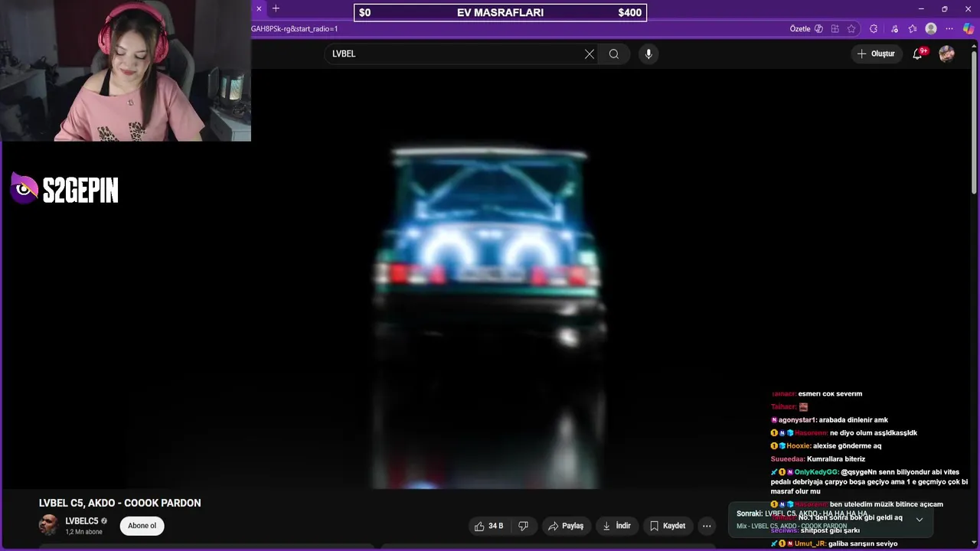Image resolution: width=980 pixels, height=551 pixels.
Task: Click the Özetle text in address bar
Action: 800,29
